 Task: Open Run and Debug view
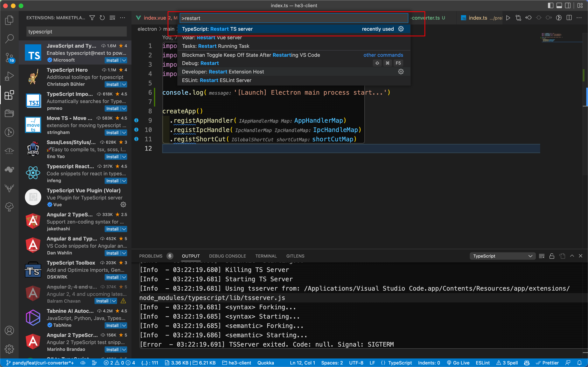[x=9, y=76]
